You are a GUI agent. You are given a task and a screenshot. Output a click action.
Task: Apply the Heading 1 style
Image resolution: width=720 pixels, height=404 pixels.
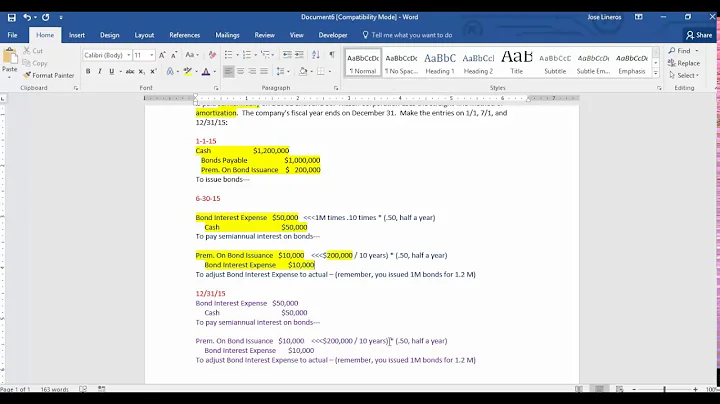point(439,63)
